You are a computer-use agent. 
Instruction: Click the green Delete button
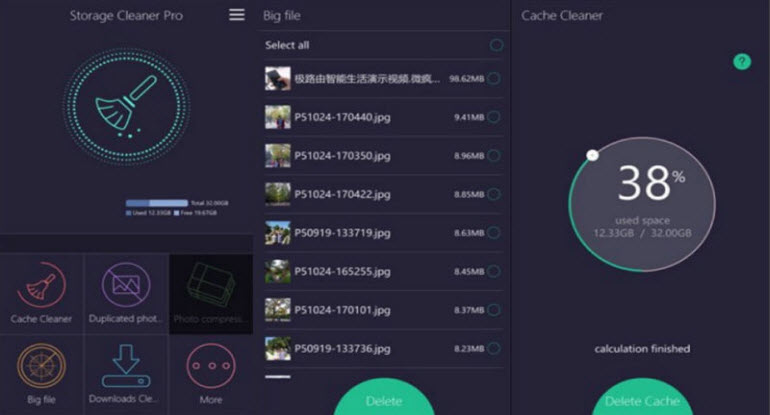384,397
